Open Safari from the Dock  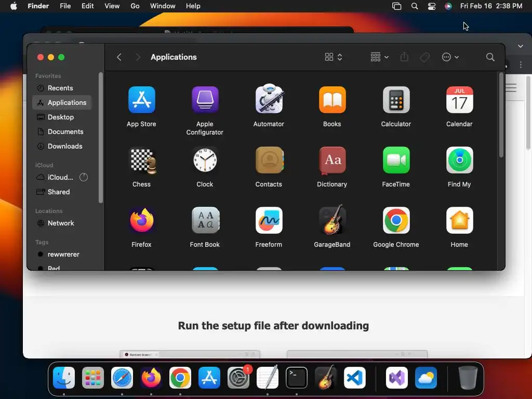pos(122,378)
